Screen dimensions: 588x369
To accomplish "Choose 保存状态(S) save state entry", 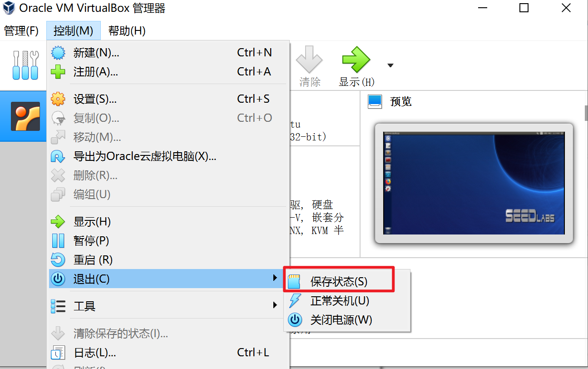I will click(339, 281).
